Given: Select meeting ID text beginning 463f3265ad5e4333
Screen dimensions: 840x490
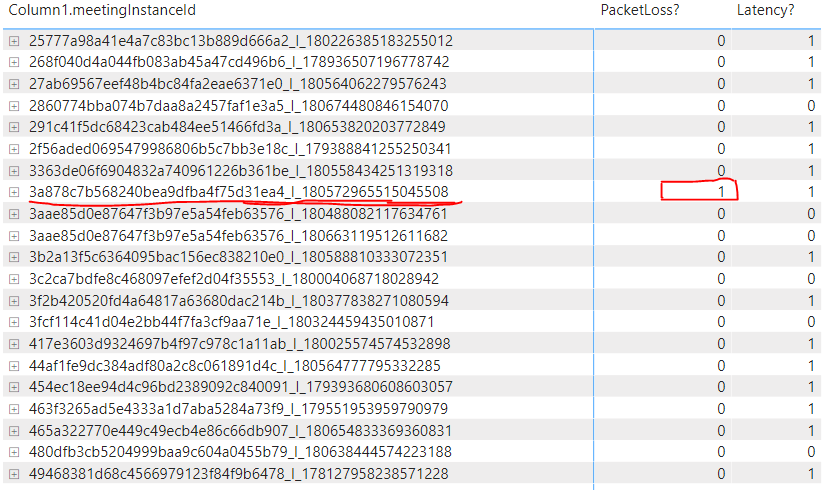Looking at the screenshot, I should [x=238, y=409].
